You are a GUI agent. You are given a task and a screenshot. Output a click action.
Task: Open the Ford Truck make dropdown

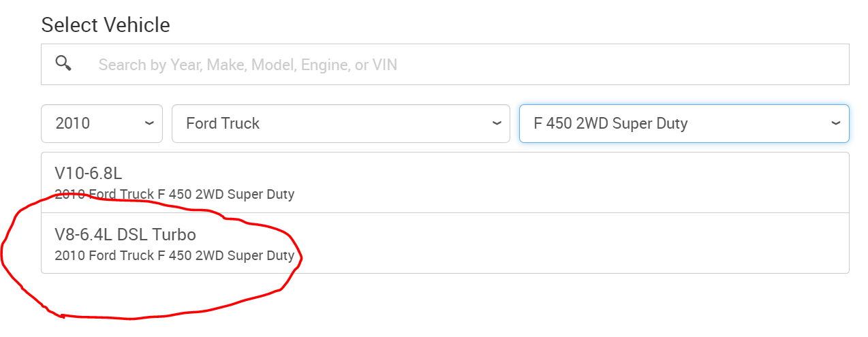click(x=341, y=123)
